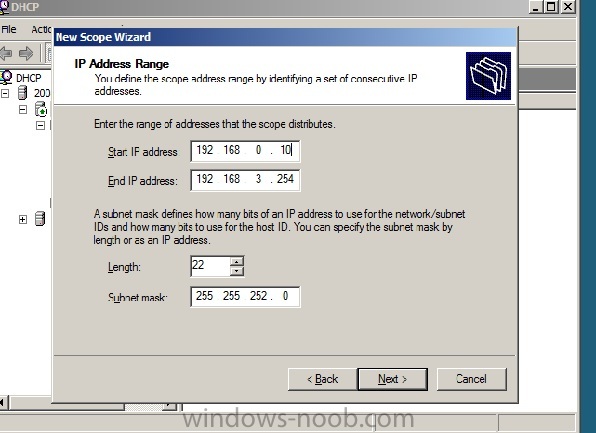The image size is (596, 433).
Task: Cancel the New Scope Wizard
Action: click(x=471, y=379)
